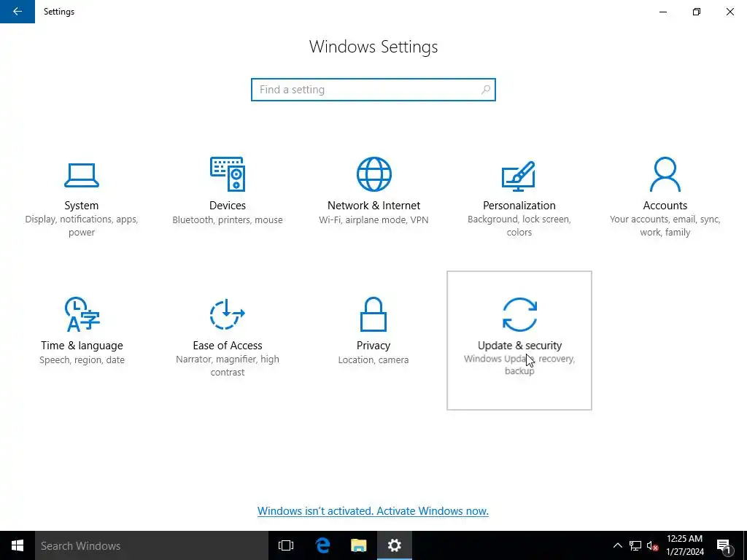Screen dimensions: 747x560
Task: Restore down the Settings window
Action: point(697,12)
